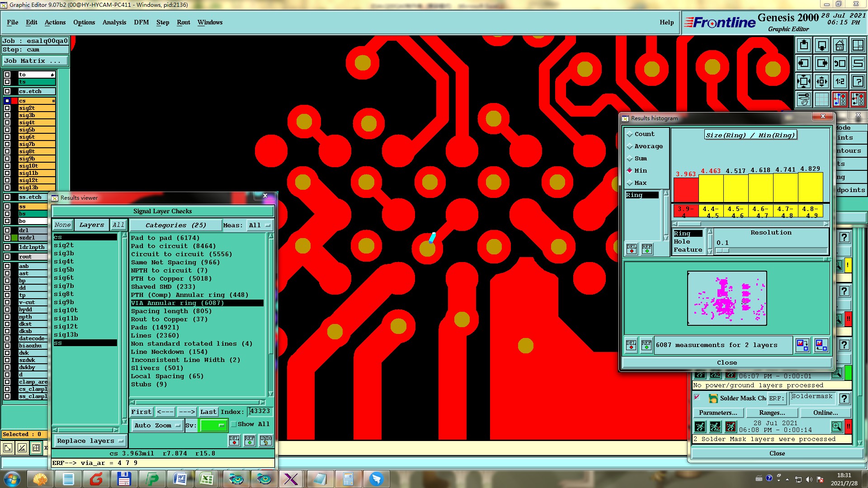Open the display tools wrench icon
The width and height of the screenshot is (868, 488).
pos(804,99)
